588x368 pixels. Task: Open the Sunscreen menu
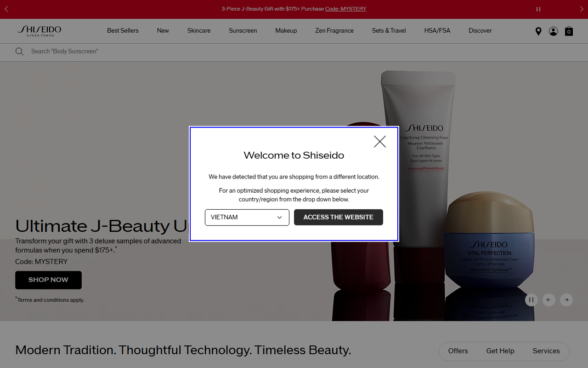(243, 31)
